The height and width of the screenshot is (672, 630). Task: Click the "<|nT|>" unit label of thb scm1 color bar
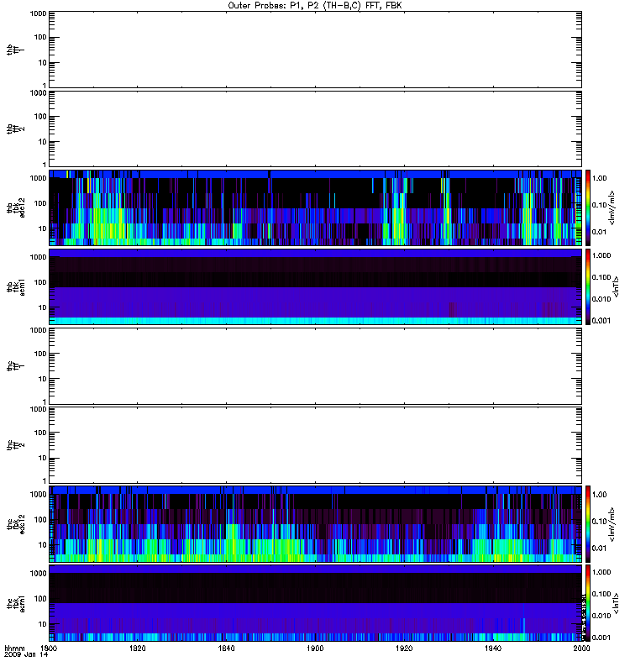coord(617,286)
